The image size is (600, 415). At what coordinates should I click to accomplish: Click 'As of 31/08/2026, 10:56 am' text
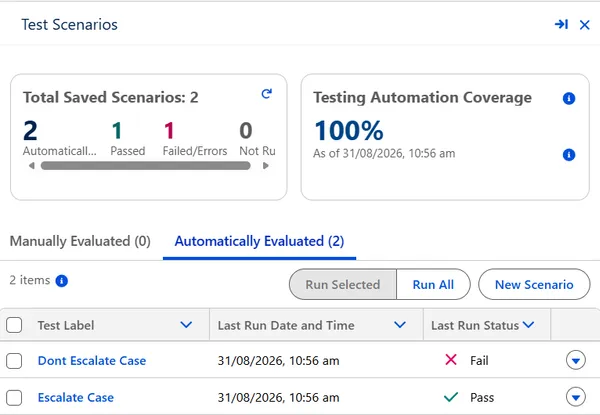click(384, 153)
